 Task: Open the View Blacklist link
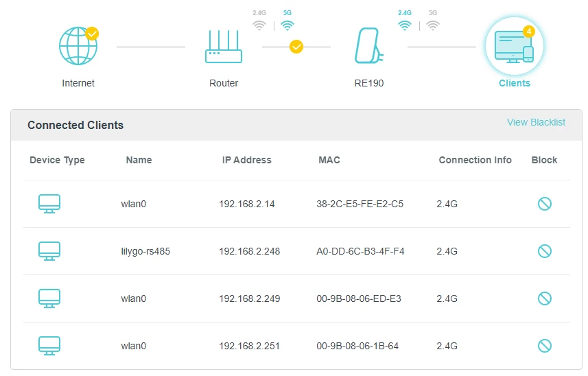tap(536, 122)
